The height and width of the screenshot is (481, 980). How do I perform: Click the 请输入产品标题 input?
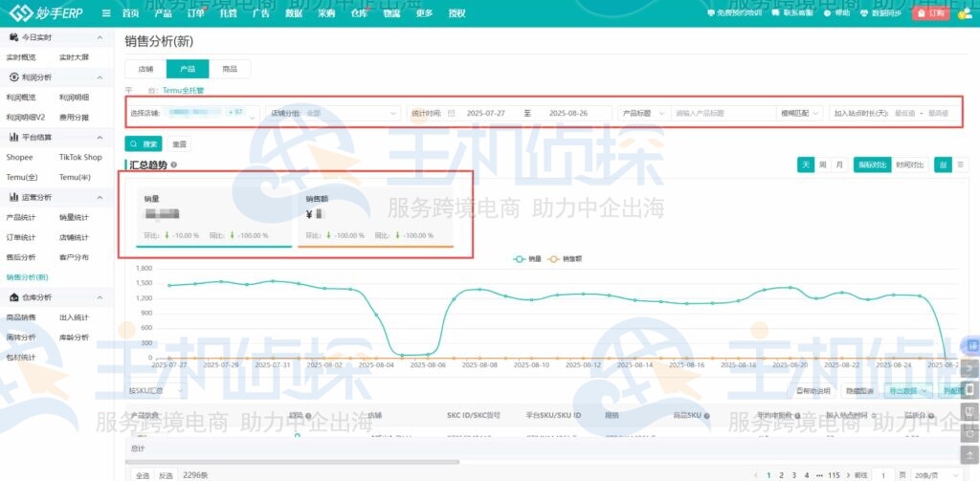[724, 113]
